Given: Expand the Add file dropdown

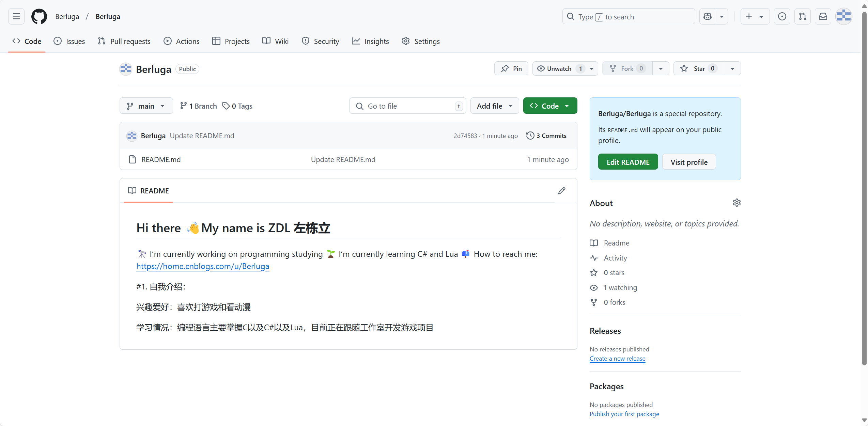Looking at the screenshot, I should pyautogui.click(x=494, y=106).
